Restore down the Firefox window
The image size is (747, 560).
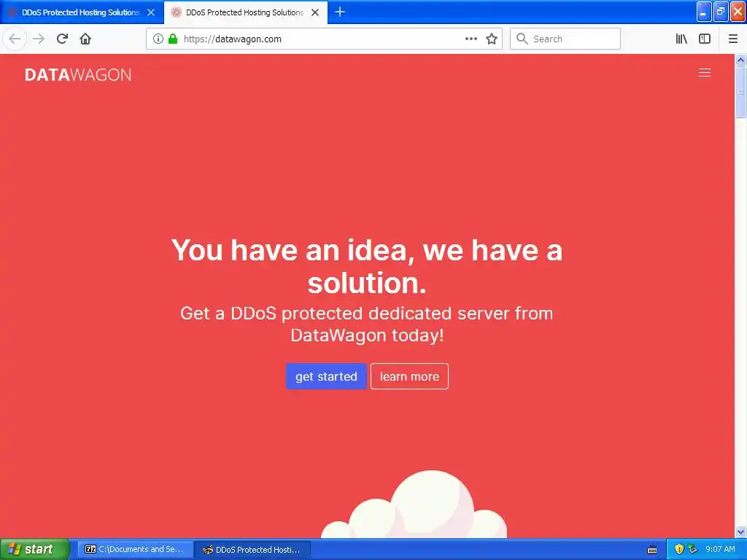tap(721, 12)
